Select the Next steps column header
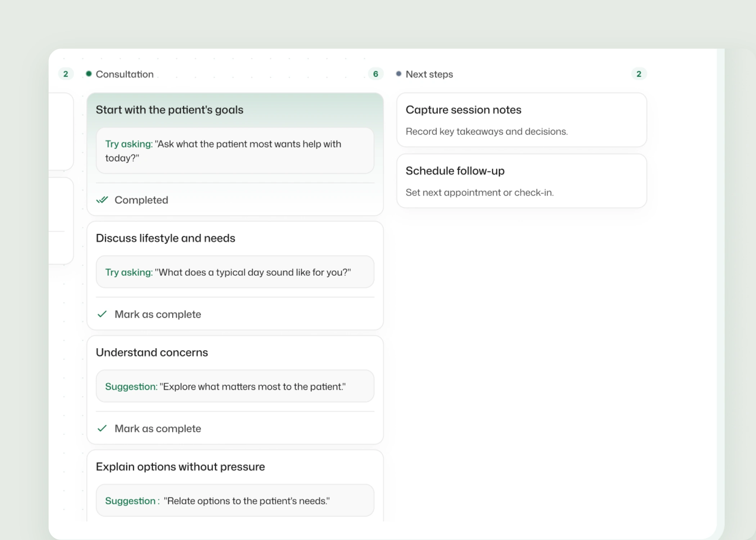This screenshot has width=756, height=540. coord(429,74)
